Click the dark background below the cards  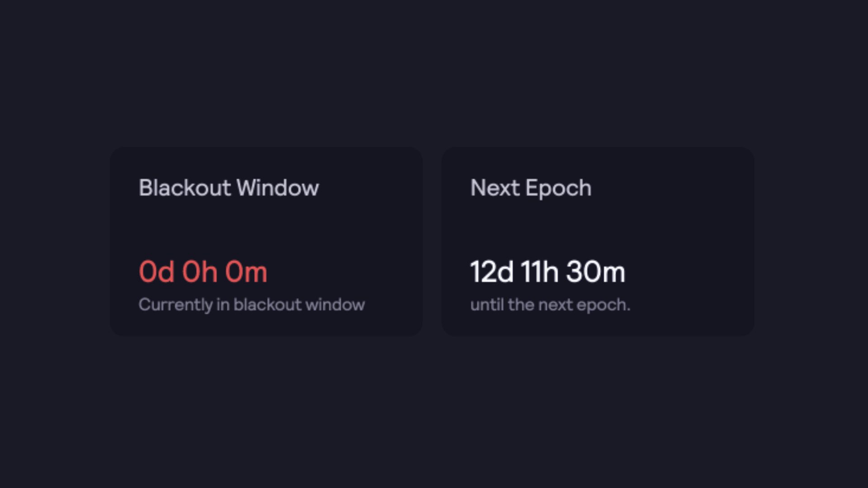click(434, 411)
